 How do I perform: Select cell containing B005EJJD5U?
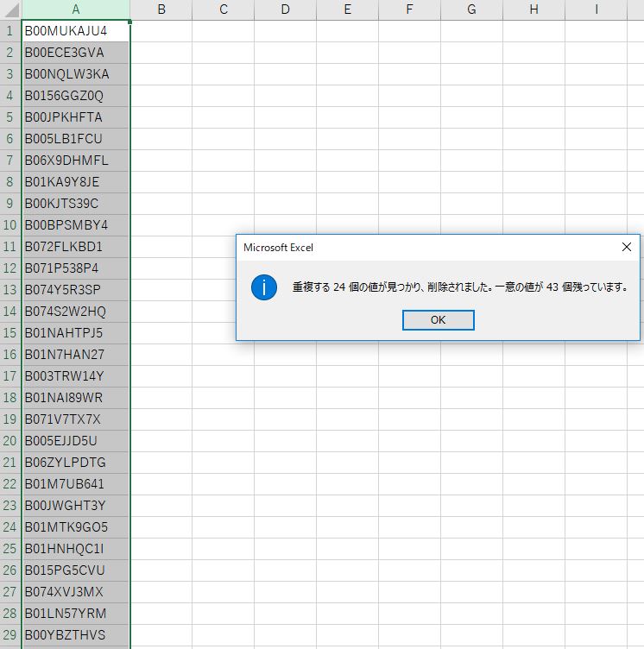click(76, 441)
